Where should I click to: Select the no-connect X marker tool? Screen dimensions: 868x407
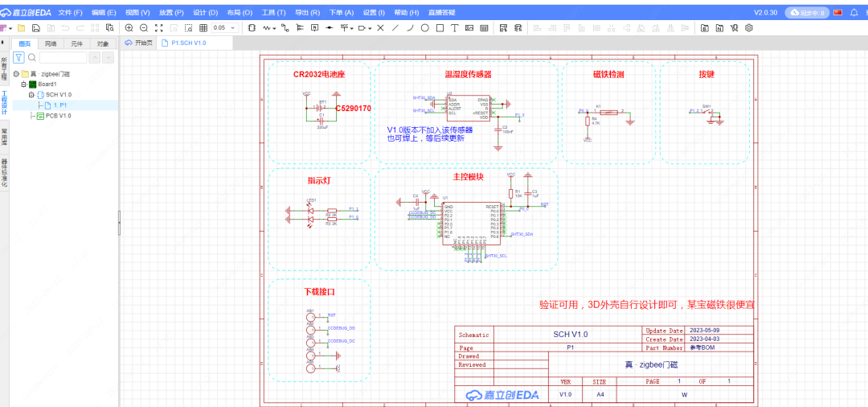(x=380, y=27)
